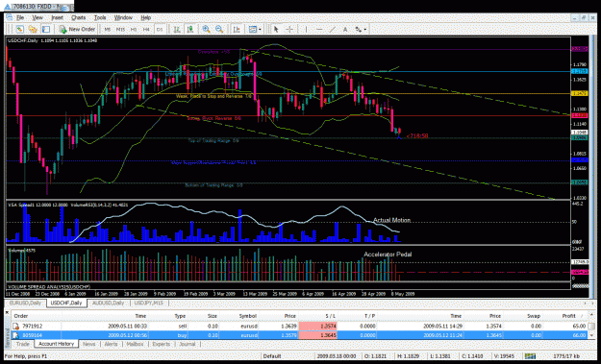The image size is (601, 364).
Task: Toggle the Market Watch window icon
Action: (x=46, y=29)
